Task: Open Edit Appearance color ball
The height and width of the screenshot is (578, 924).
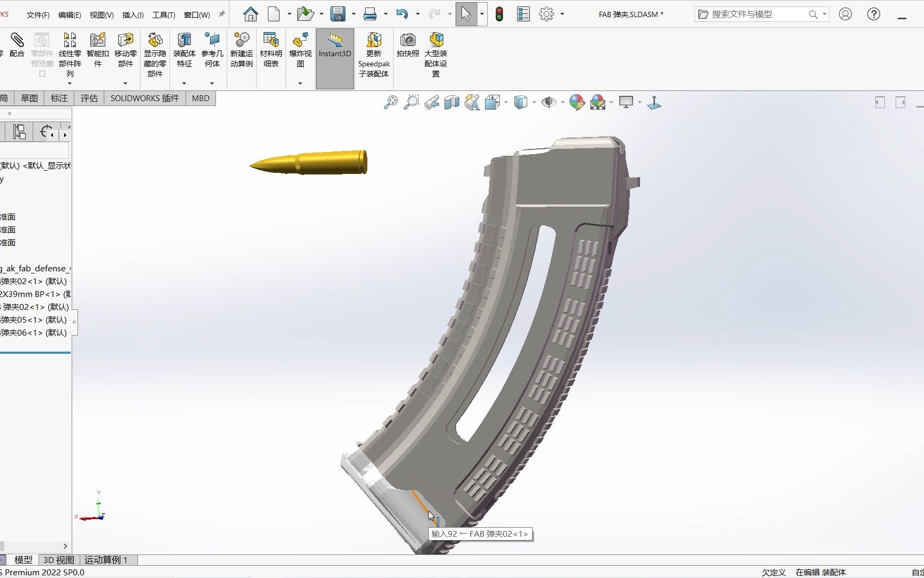Action: [x=577, y=102]
